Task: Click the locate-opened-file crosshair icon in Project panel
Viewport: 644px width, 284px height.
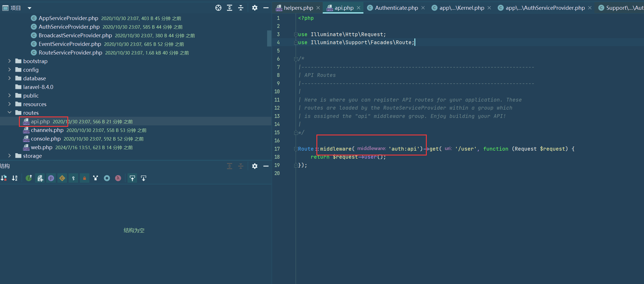Action: (x=218, y=8)
